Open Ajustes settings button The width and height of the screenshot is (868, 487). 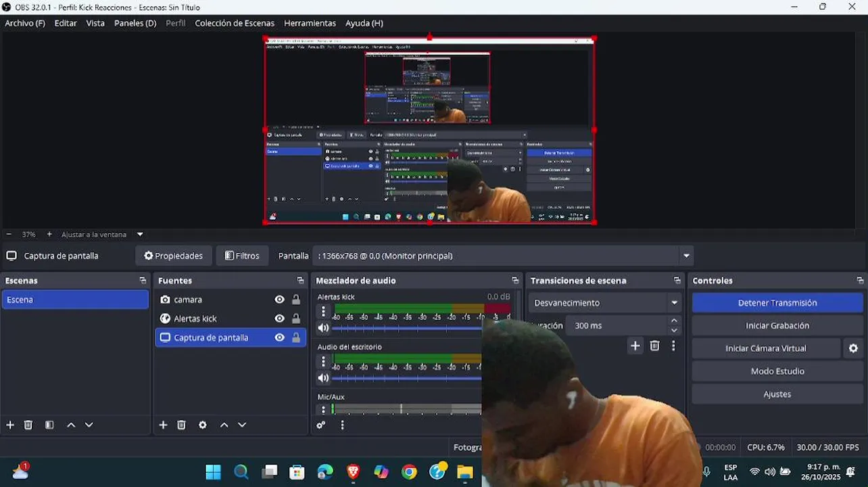(x=777, y=394)
